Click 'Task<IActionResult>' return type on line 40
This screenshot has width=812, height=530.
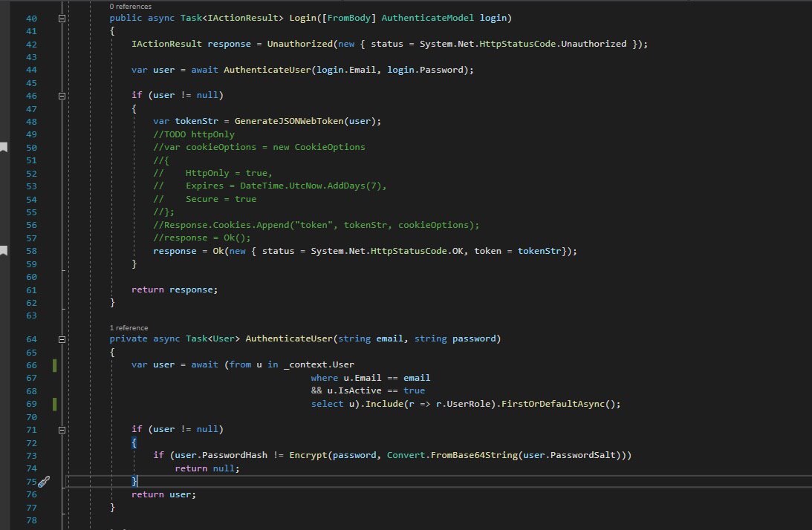click(232, 18)
